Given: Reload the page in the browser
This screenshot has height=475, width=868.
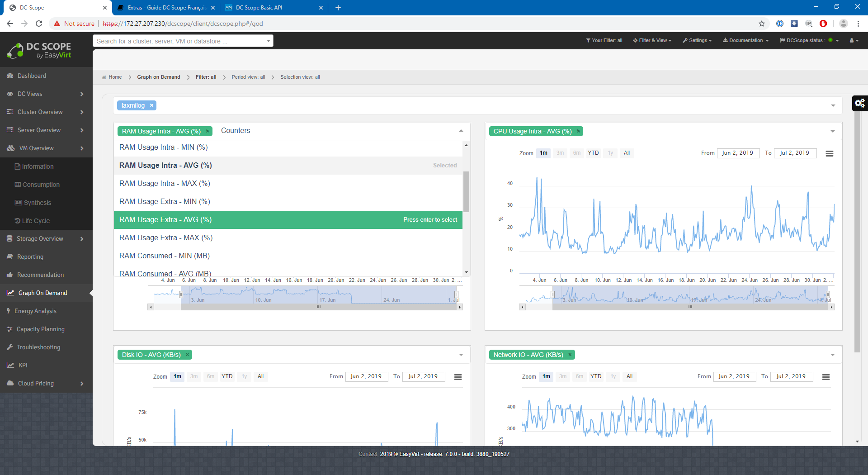Looking at the screenshot, I should 39,24.
